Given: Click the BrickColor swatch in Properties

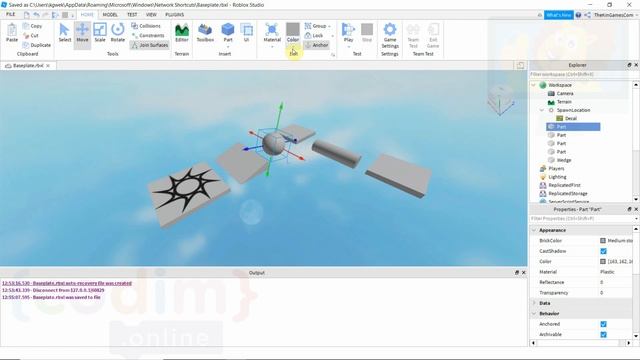Looking at the screenshot, I should click(603, 241).
